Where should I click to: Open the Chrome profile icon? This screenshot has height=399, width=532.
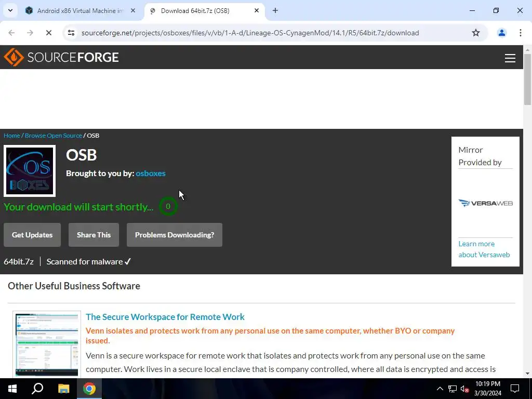501,33
